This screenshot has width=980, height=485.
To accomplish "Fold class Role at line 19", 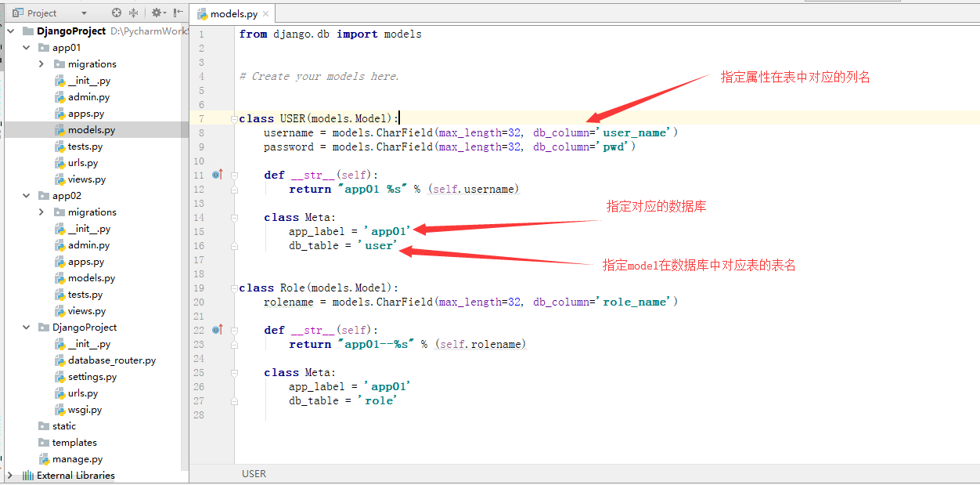I will coord(233,288).
